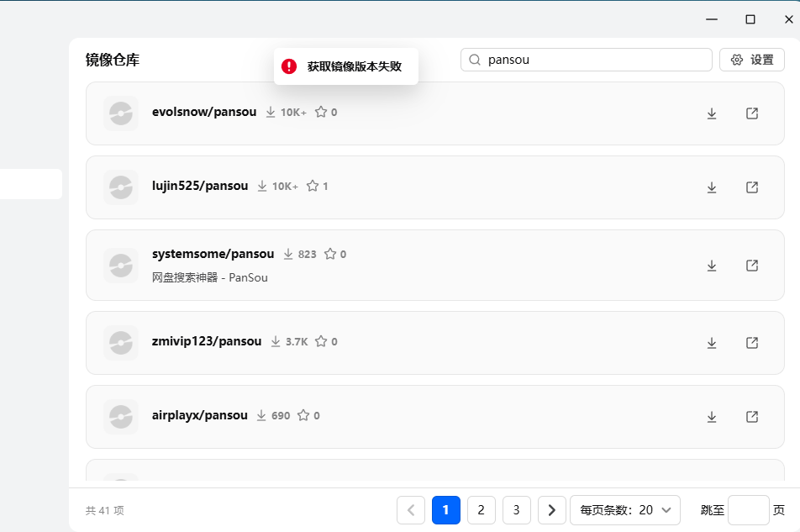Click the 获取镜像版本失败 error message
Screen dimensions: 800x532
click(x=355, y=66)
